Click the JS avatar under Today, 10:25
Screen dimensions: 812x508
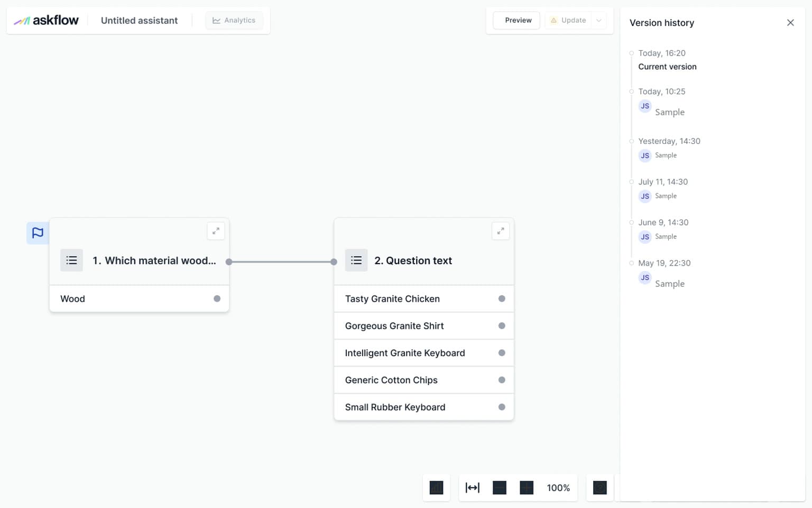pos(645,106)
